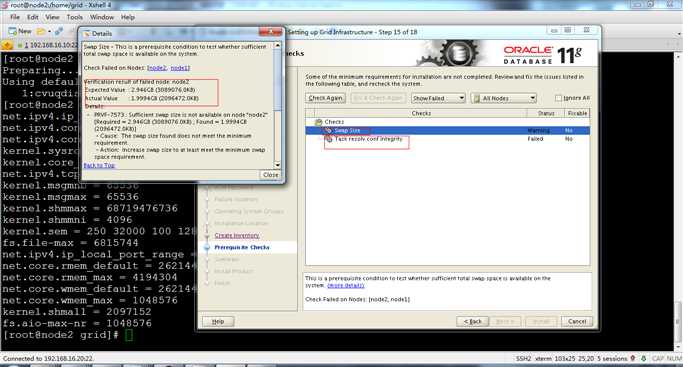Click the Swap Size warning icon

pyautogui.click(x=328, y=130)
